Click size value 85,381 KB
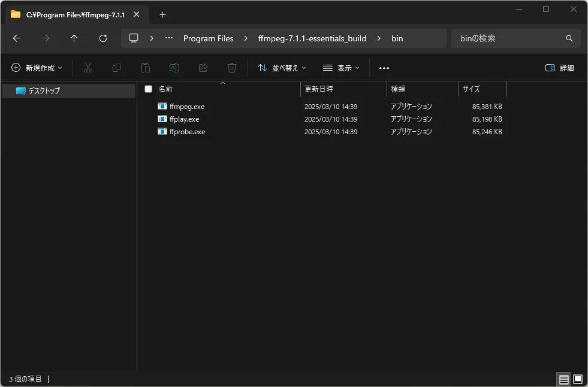Viewport: 588px width, 387px height. tap(487, 107)
